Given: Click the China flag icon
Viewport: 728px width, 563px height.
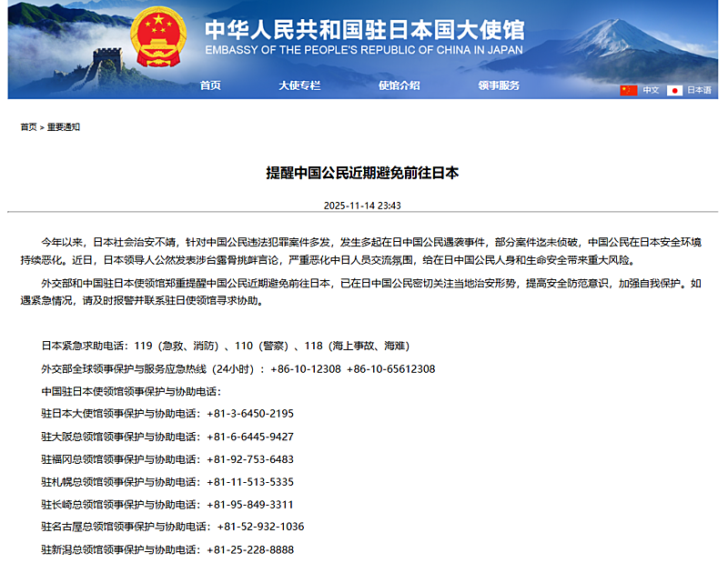Looking at the screenshot, I should [628, 90].
